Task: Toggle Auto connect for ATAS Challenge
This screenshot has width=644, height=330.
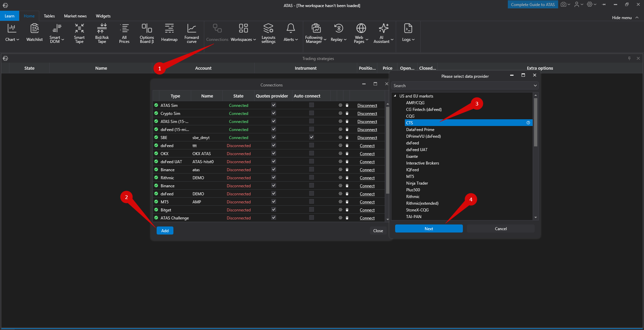Action: click(x=312, y=217)
